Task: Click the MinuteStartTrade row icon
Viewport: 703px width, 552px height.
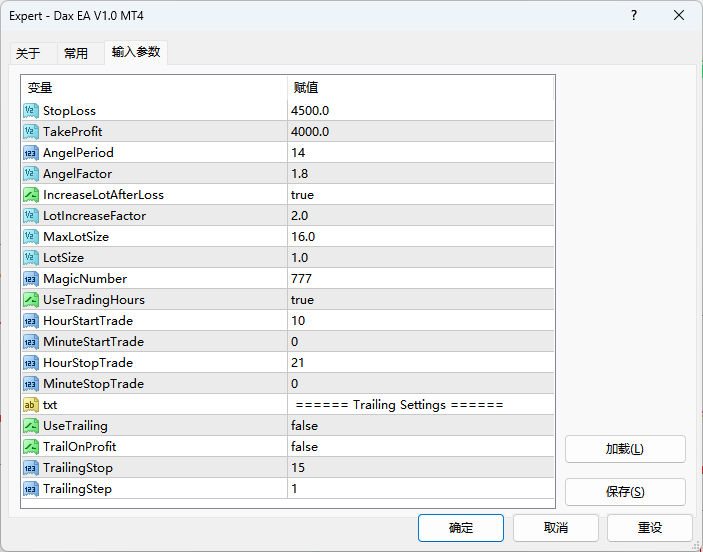Action: pyautogui.click(x=30, y=342)
